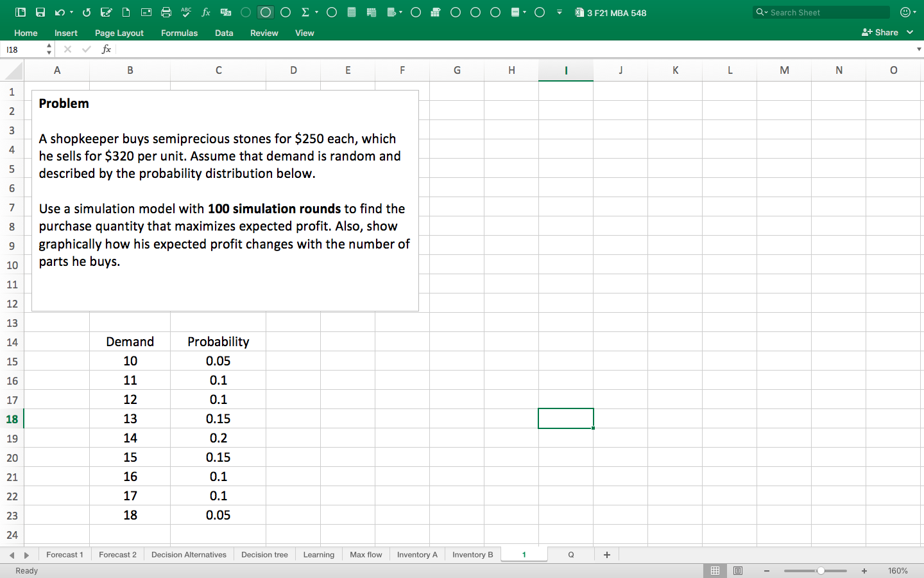
Task: Expand the Undo dropdown arrow
Action: pos(71,12)
